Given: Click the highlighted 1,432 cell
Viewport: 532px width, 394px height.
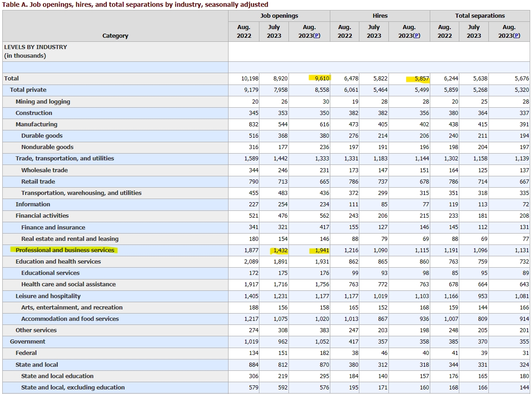Looking at the screenshot, I should (x=280, y=250).
